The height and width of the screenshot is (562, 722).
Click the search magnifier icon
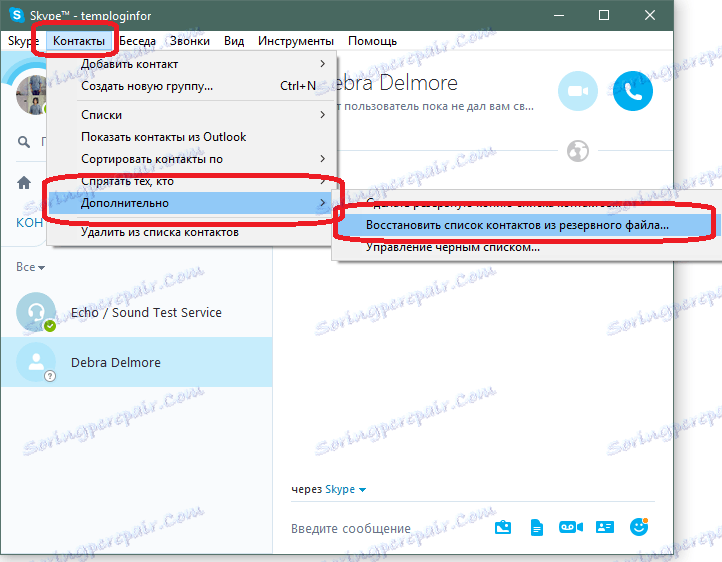[x=24, y=142]
